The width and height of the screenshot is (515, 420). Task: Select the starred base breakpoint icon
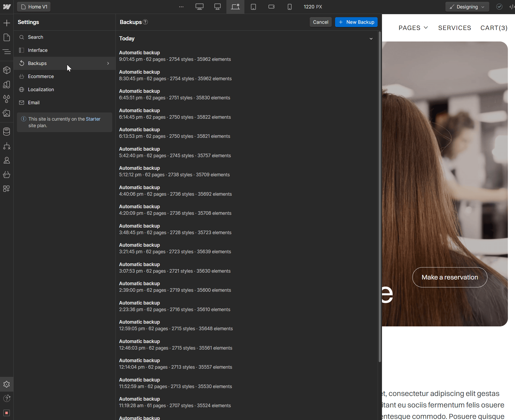click(235, 7)
